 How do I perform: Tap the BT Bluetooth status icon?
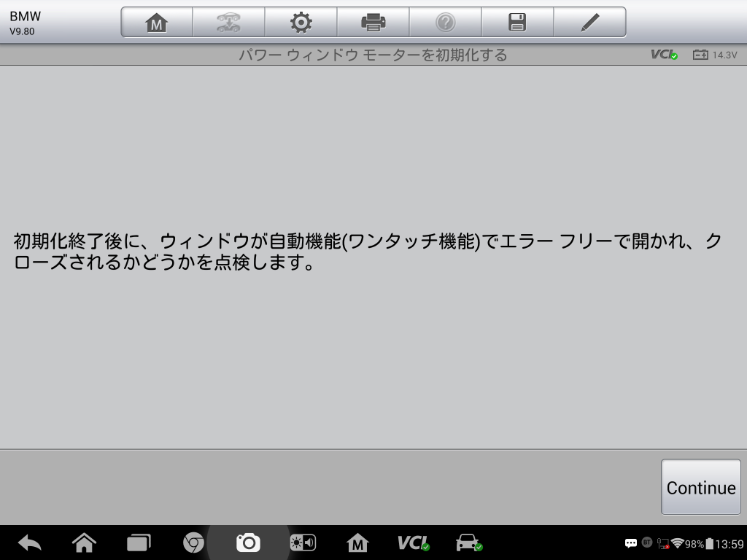647,542
